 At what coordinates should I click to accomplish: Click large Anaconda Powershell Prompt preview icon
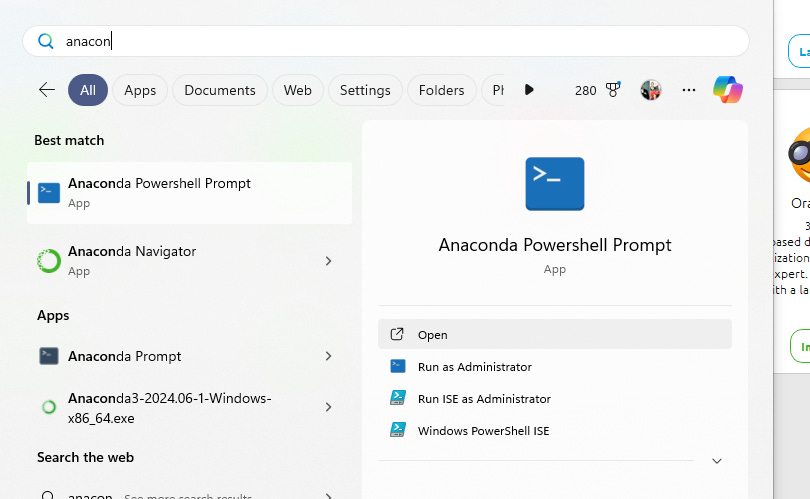[555, 184]
